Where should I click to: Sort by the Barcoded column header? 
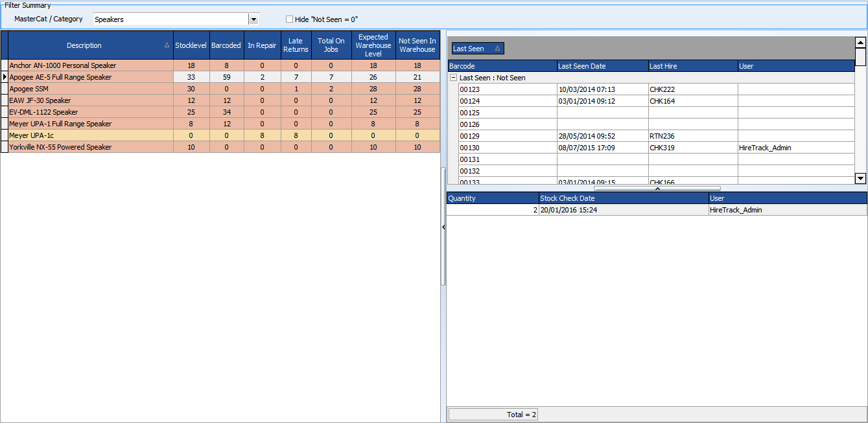click(x=226, y=45)
